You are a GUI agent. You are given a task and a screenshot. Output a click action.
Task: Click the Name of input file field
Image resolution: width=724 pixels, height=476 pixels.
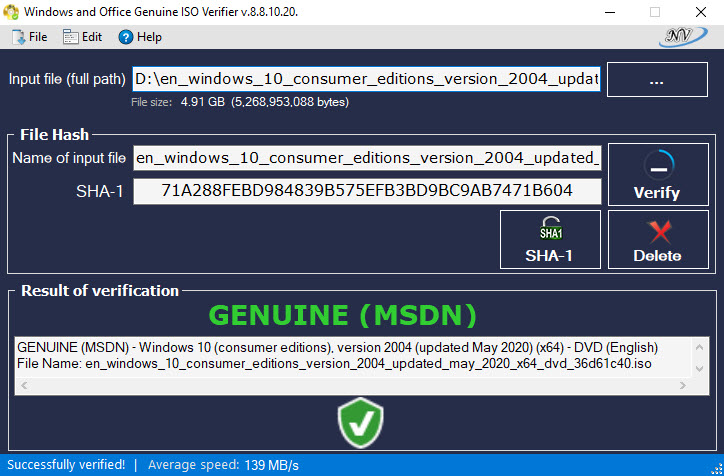click(x=367, y=158)
